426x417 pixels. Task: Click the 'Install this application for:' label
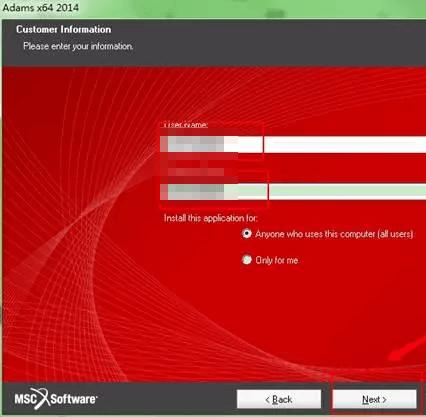click(210, 218)
